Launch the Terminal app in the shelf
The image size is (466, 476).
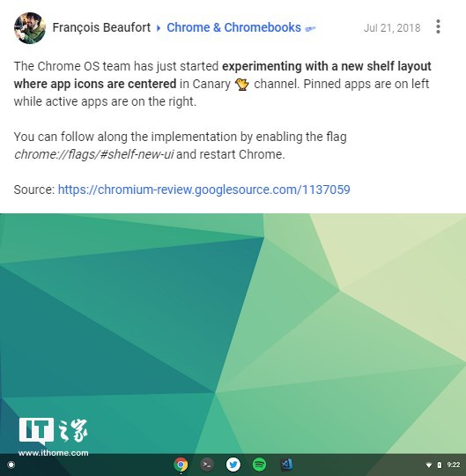coord(207,465)
